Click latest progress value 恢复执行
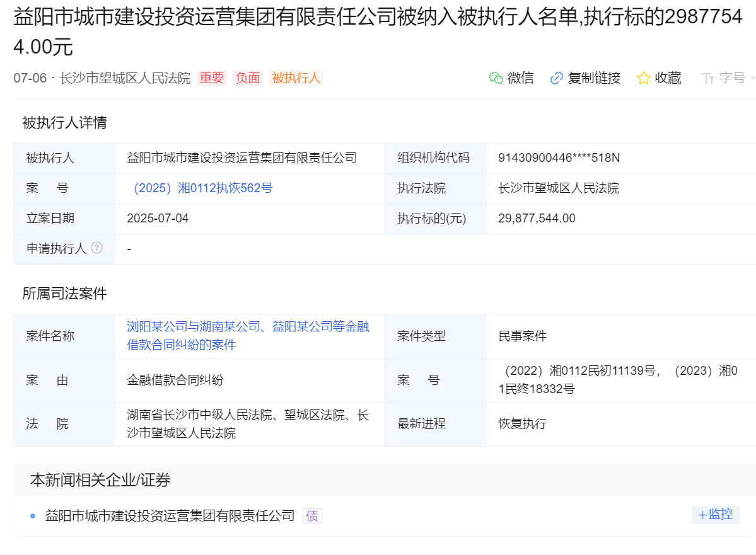This screenshot has height=555, width=756. [x=522, y=424]
